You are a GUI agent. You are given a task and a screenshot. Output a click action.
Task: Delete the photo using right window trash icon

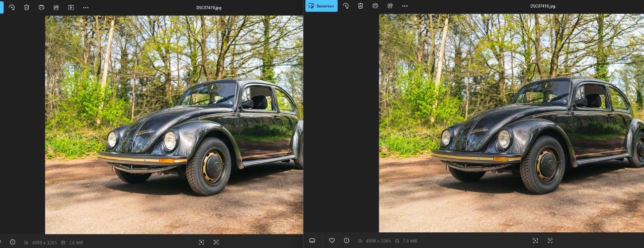tap(360, 6)
